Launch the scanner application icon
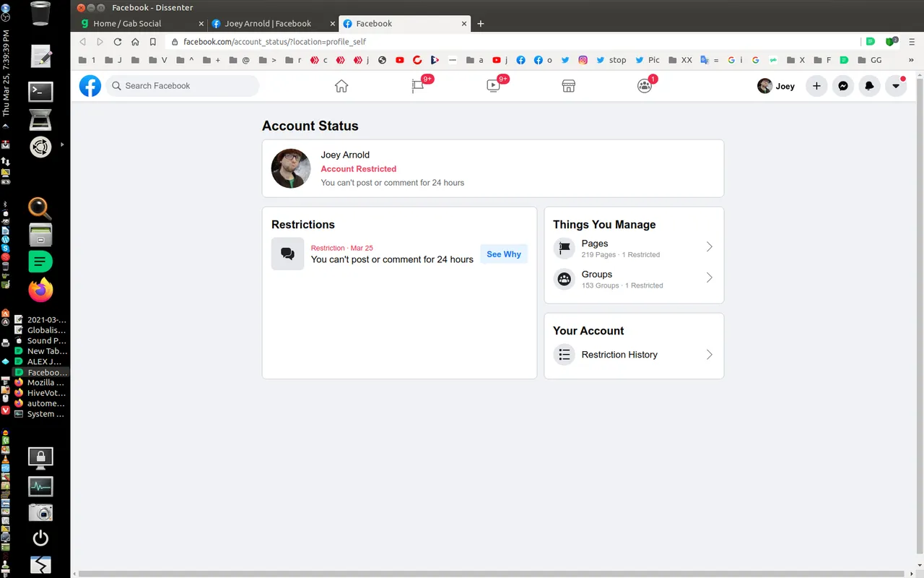The height and width of the screenshot is (578, 924). pos(40,119)
